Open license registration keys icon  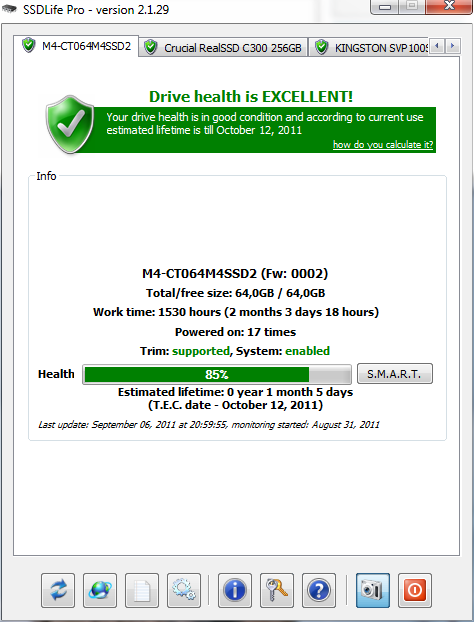coord(277,590)
